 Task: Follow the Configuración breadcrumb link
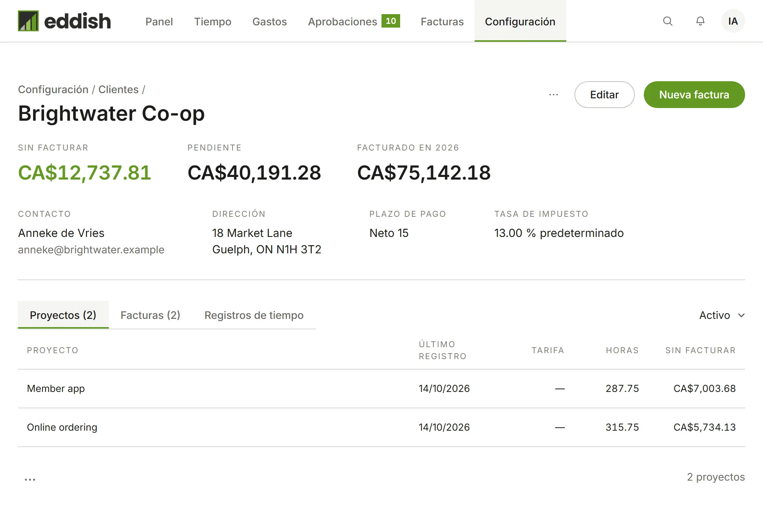click(x=53, y=89)
